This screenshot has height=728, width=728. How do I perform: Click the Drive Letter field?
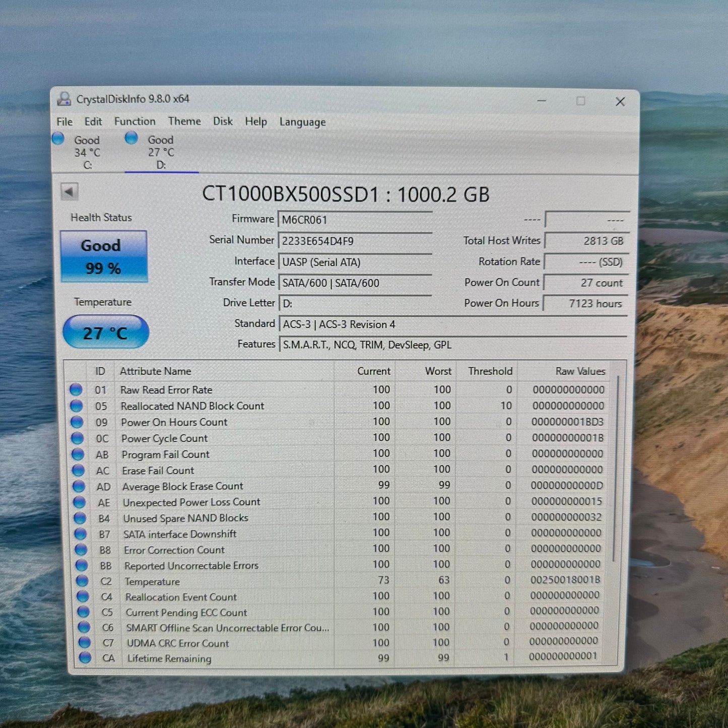355,304
